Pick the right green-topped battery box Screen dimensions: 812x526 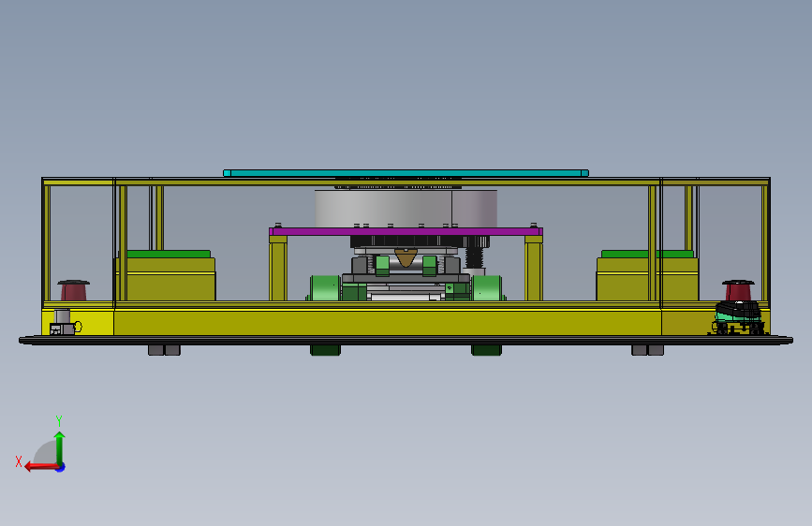(x=647, y=275)
